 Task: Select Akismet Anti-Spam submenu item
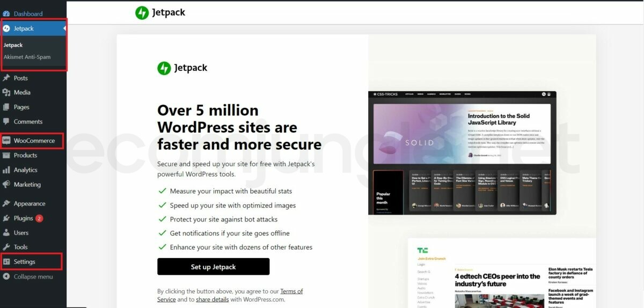[27, 57]
